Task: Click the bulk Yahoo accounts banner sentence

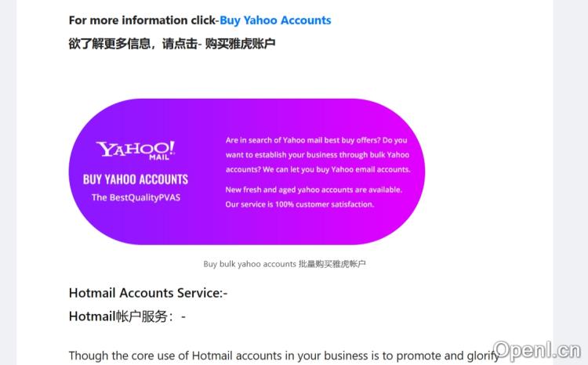Action: click(318, 155)
